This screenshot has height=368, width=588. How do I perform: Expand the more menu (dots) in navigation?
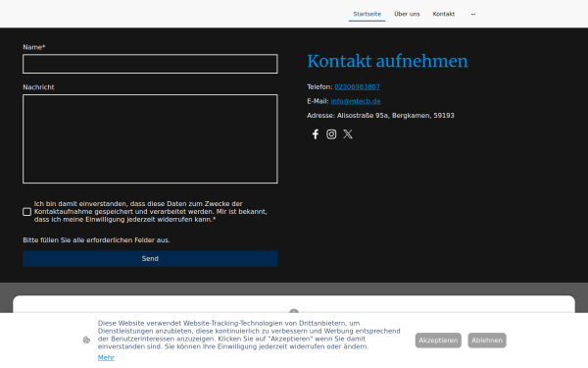(473, 14)
